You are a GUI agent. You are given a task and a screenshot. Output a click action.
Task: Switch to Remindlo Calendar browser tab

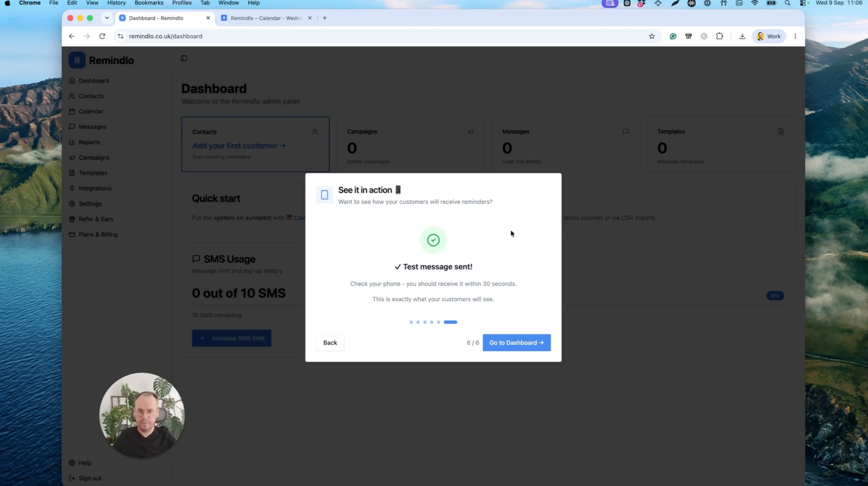pyautogui.click(x=266, y=18)
